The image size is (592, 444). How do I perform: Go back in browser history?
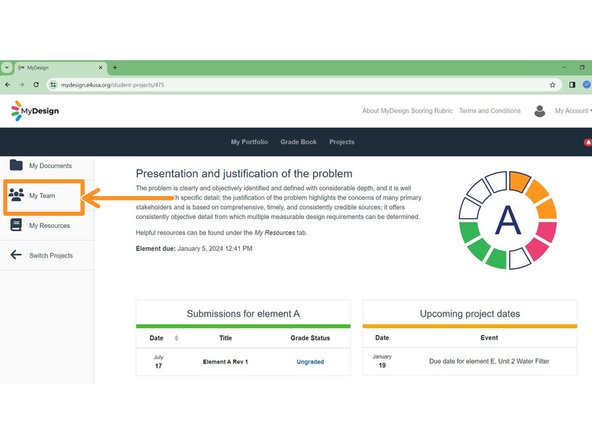[x=8, y=85]
